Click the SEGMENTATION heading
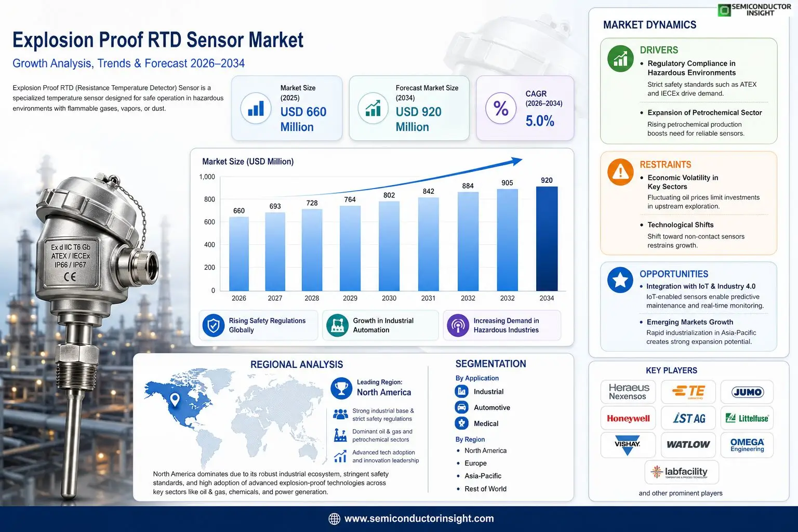The image size is (798, 532). click(x=490, y=364)
